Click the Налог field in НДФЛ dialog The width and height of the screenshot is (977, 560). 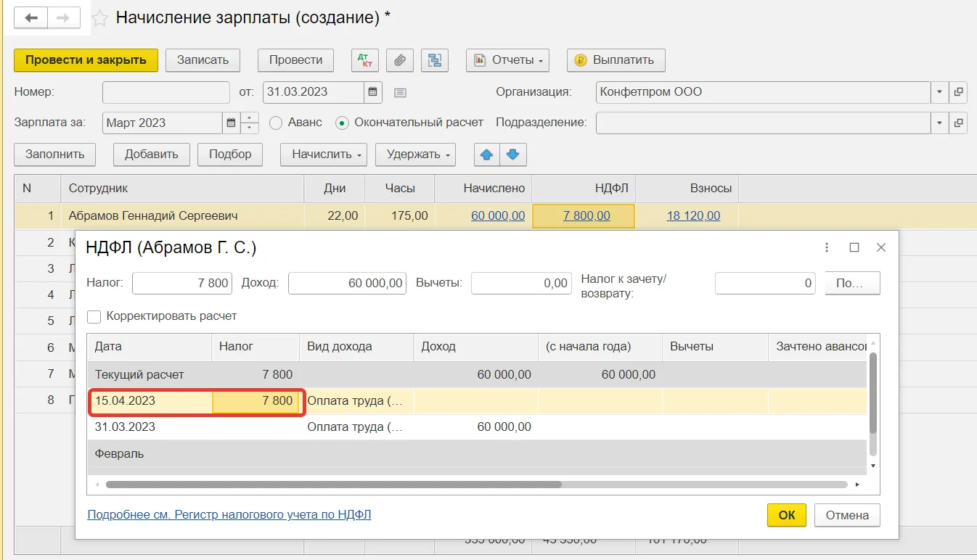[182, 284]
